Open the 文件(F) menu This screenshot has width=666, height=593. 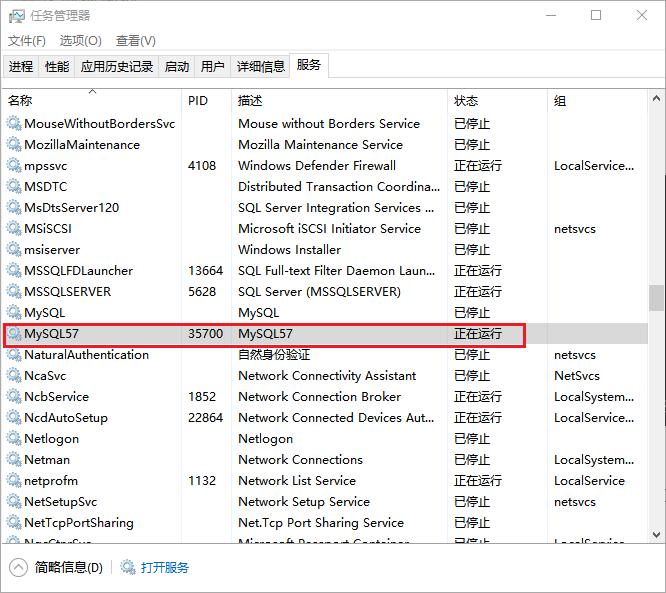coord(27,41)
